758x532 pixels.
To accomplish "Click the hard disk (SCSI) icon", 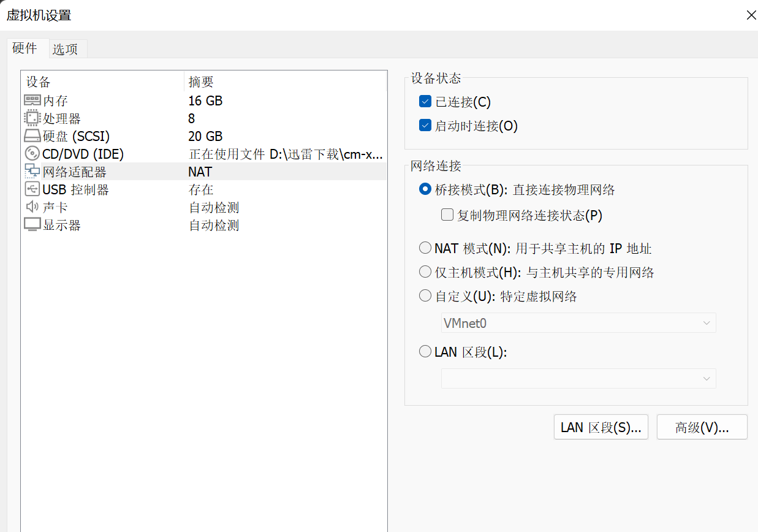I will click(x=32, y=136).
